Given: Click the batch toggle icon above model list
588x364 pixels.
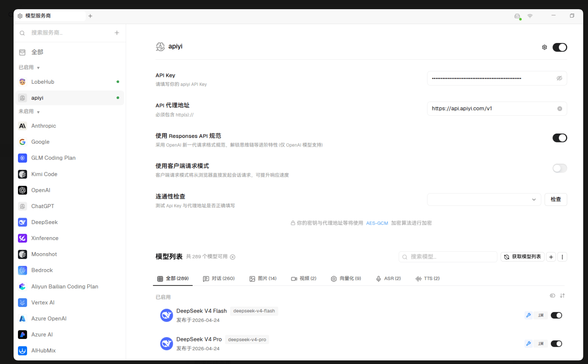Looking at the screenshot, I should click(552, 295).
